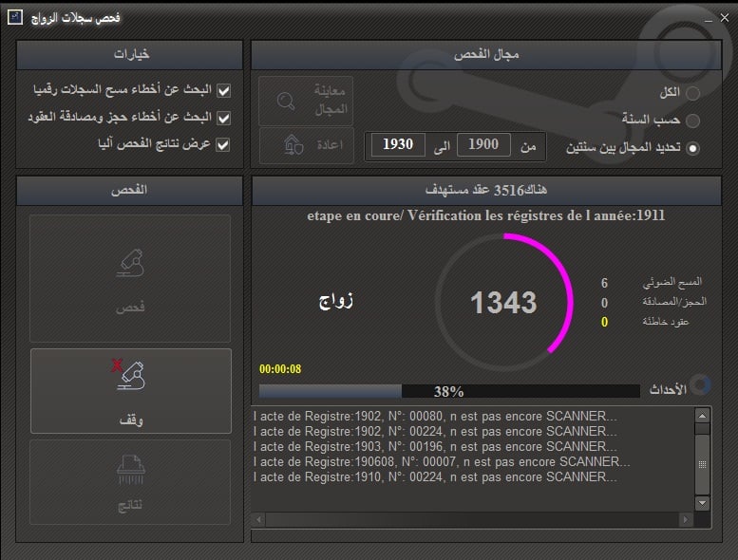The width and height of the screenshot is (738, 560).
Task: Click the start year field showing 1900
Action: [x=483, y=145]
